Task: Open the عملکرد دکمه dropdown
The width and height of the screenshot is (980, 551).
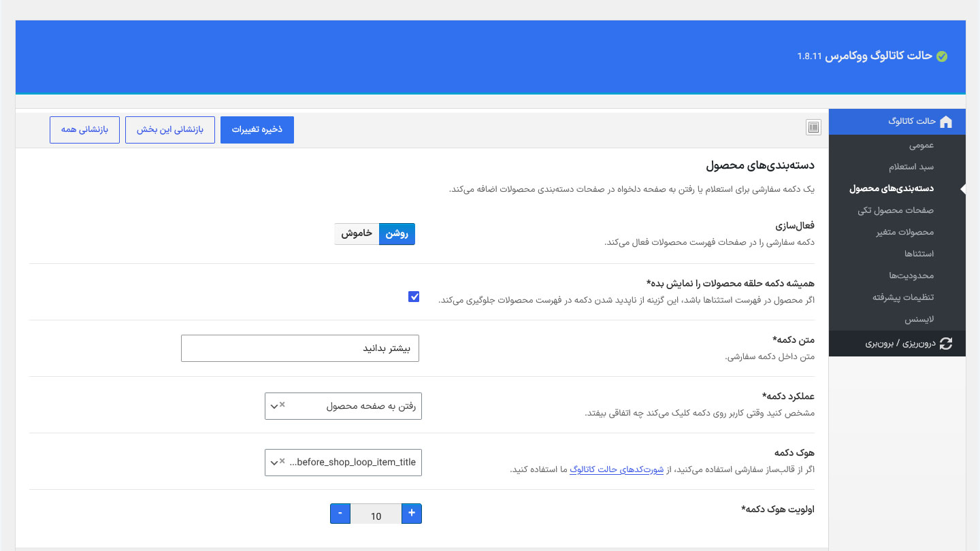Action: coord(343,406)
